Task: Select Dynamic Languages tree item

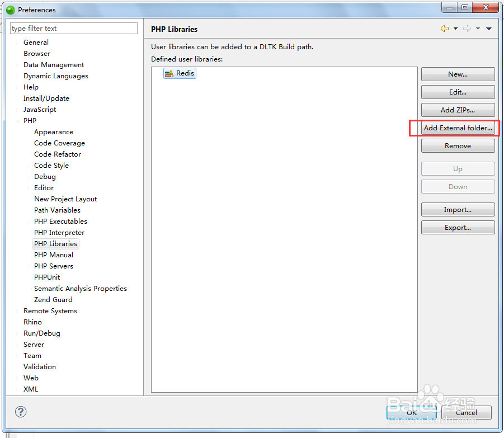Action: [x=56, y=76]
